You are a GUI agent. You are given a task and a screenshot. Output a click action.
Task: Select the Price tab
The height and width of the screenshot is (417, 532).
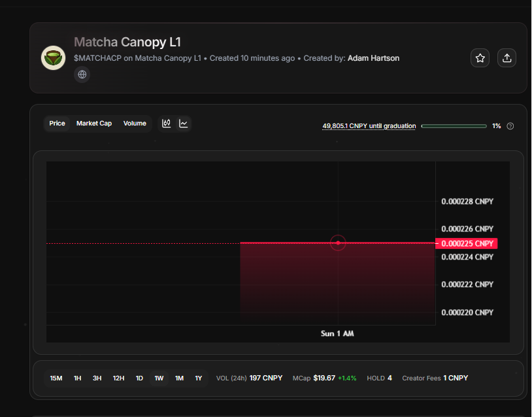pos(57,124)
